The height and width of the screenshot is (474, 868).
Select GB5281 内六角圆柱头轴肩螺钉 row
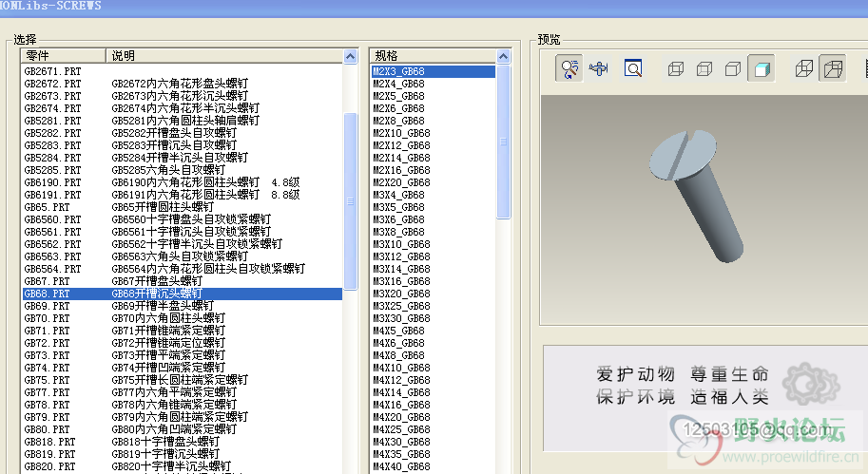[x=183, y=121]
